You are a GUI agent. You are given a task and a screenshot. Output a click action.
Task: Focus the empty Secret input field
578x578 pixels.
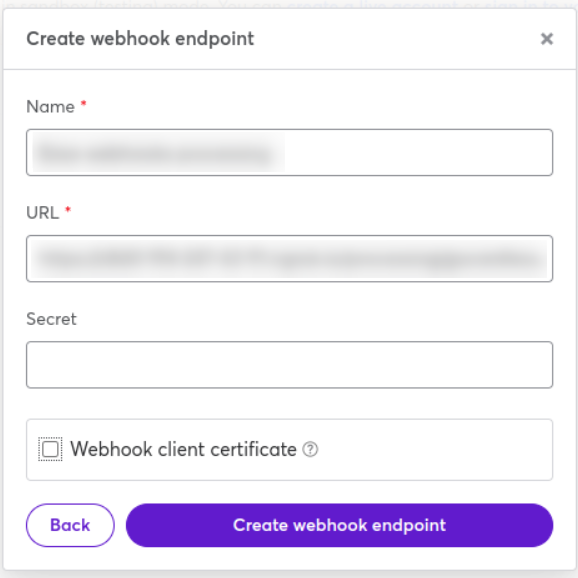click(x=289, y=365)
